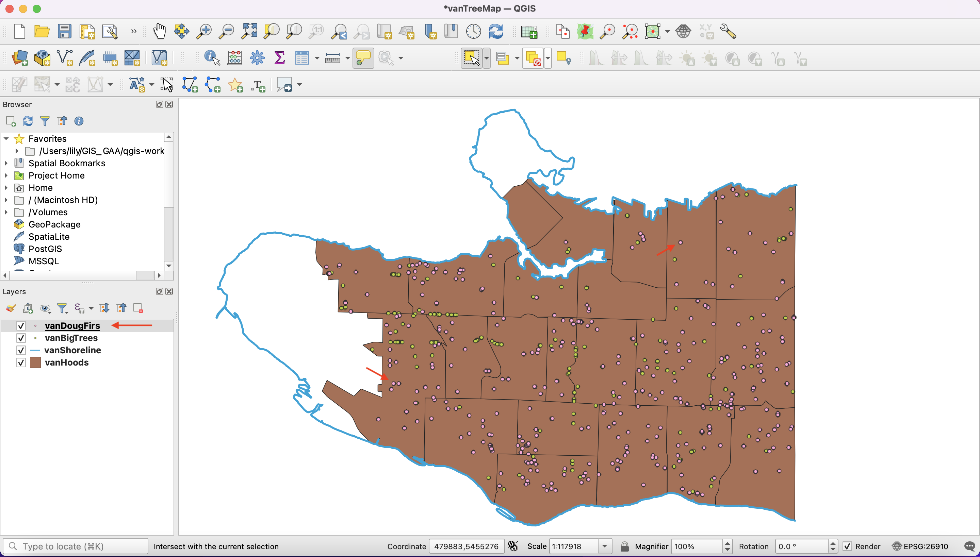Click the Zoom Full extent icon
Screen dimensions: 980x557
(x=249, y=31)
